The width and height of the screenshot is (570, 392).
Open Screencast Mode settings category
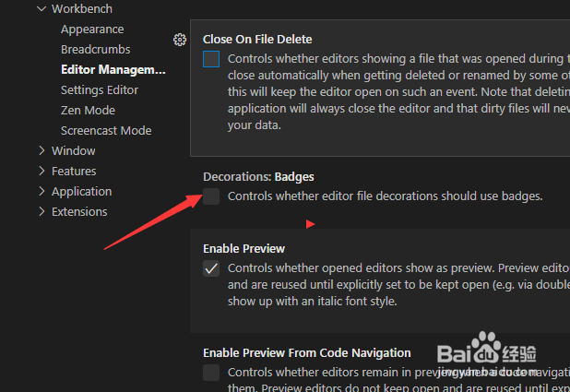click(106, 131)
